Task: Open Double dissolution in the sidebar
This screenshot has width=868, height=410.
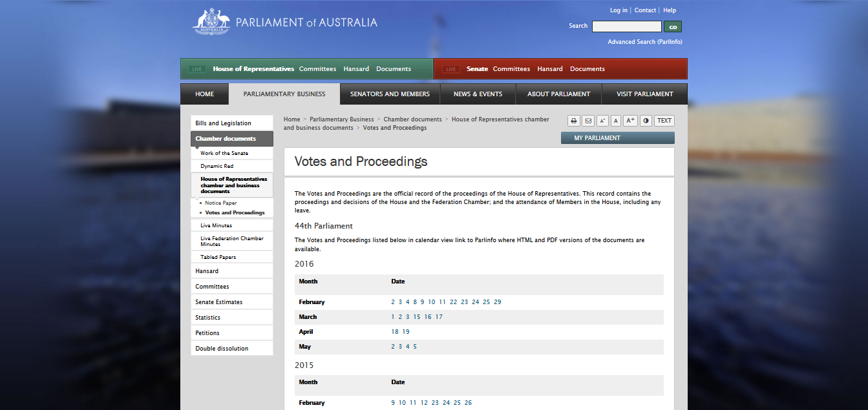Action: (232, 349)
